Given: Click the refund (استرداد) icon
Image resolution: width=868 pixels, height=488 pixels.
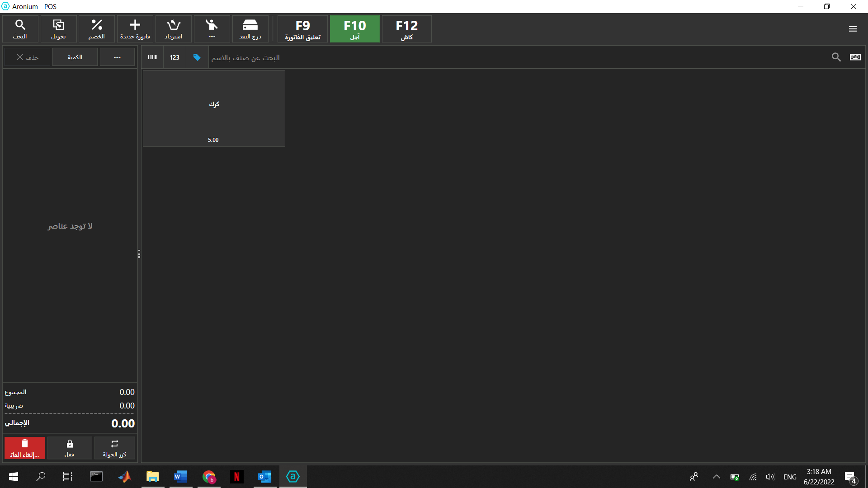Looking at the screenshot, I should 173,29.
